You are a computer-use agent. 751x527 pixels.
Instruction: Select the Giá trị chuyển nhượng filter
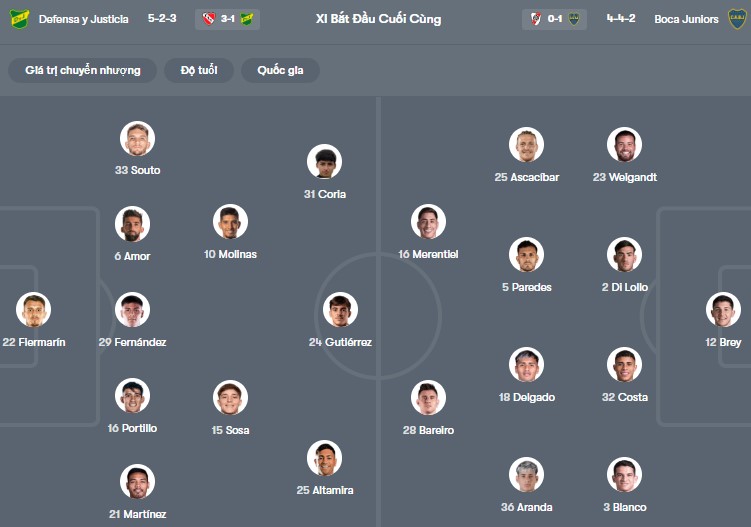click(x=83, y=70)
